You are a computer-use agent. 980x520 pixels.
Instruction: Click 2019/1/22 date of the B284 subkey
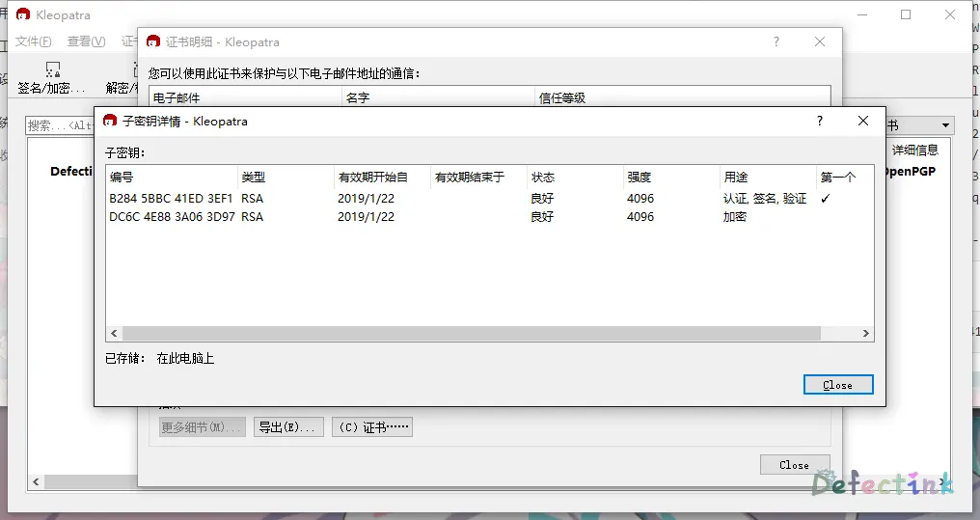coord(366,198)
